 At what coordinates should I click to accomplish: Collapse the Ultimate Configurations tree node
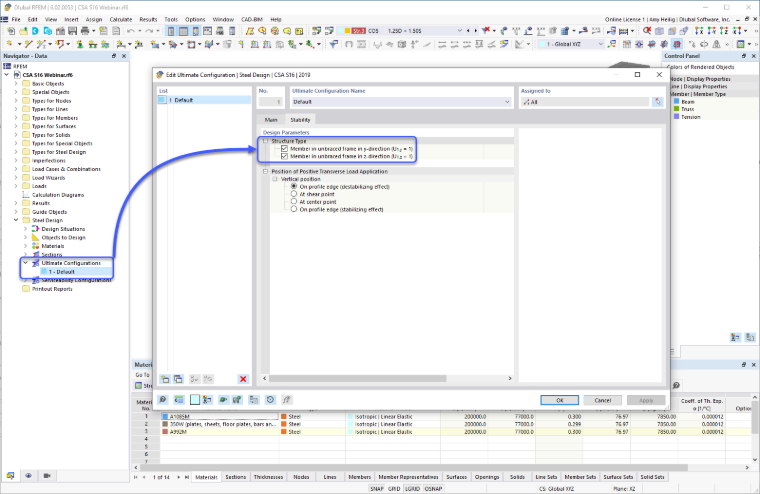tap(26, 263)
